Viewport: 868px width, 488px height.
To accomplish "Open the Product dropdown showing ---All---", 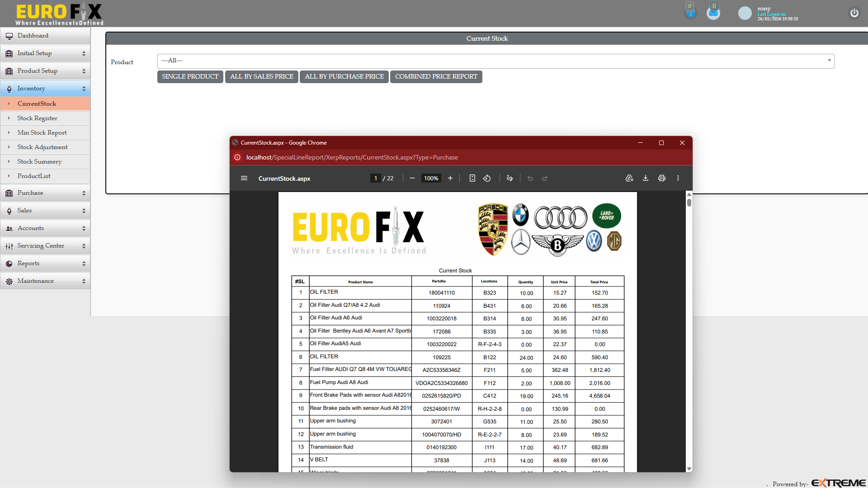I will pyautogui.click(x=495, y=61).
